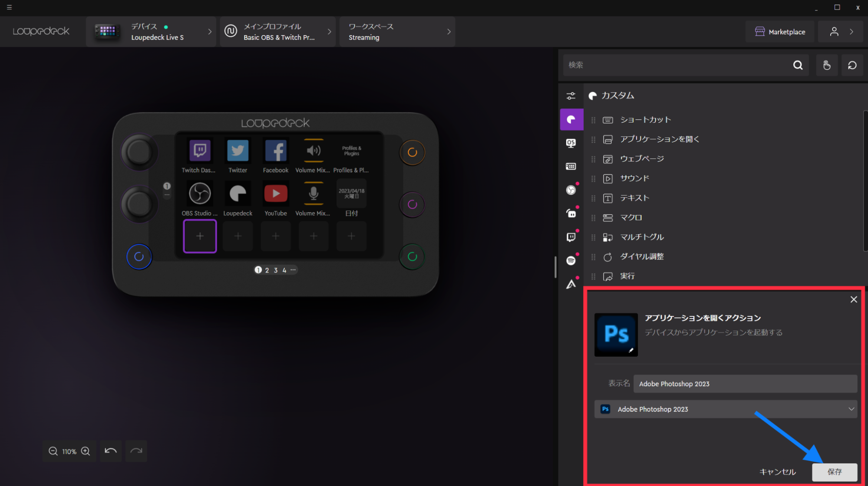Open the user account menu
Screen dimensions: 868x486
tap(842, 32)
